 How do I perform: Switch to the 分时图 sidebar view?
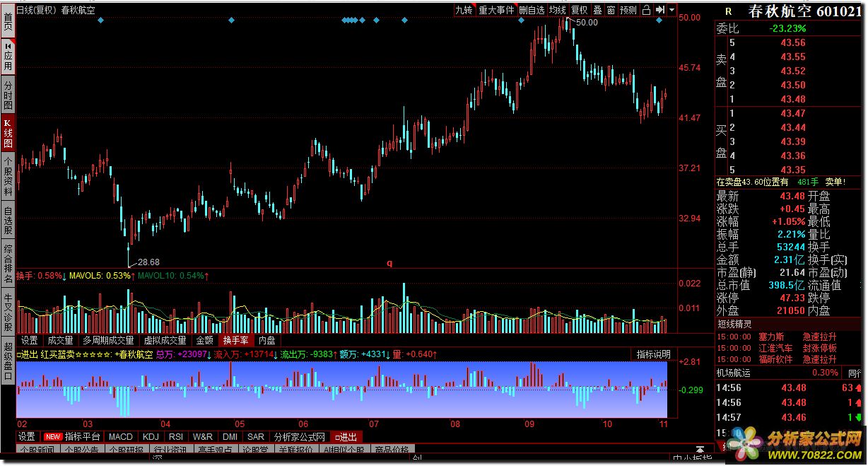tap(8, 94)
